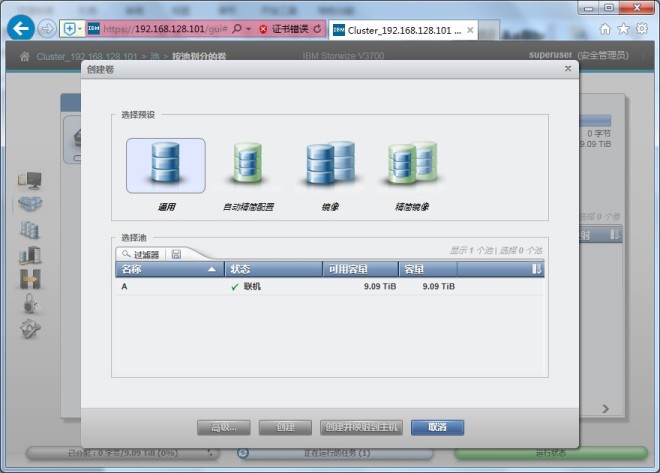660x473 pixels.
Task: Open the copy services icon in sidebar
Action: pos(30,279)
